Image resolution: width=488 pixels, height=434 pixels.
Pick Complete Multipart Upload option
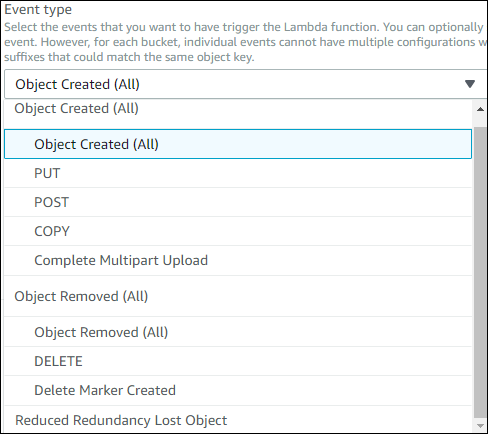(x=238, y=261)
